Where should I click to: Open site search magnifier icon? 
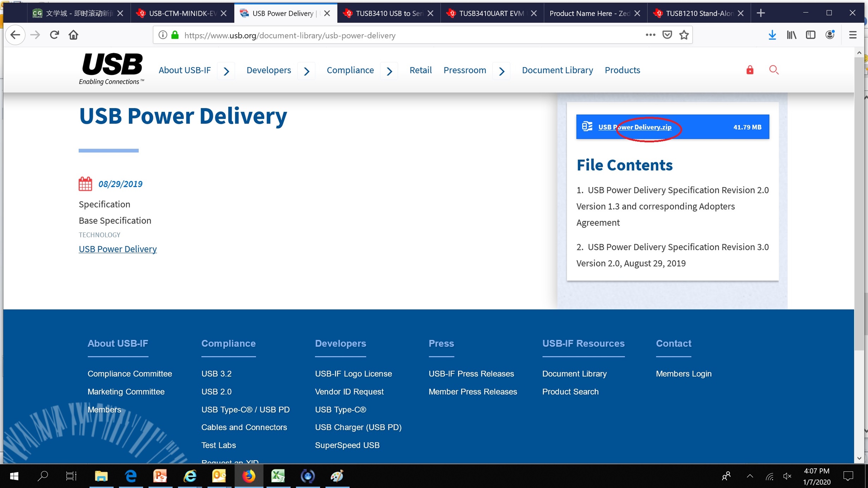[x=773, y=70]
